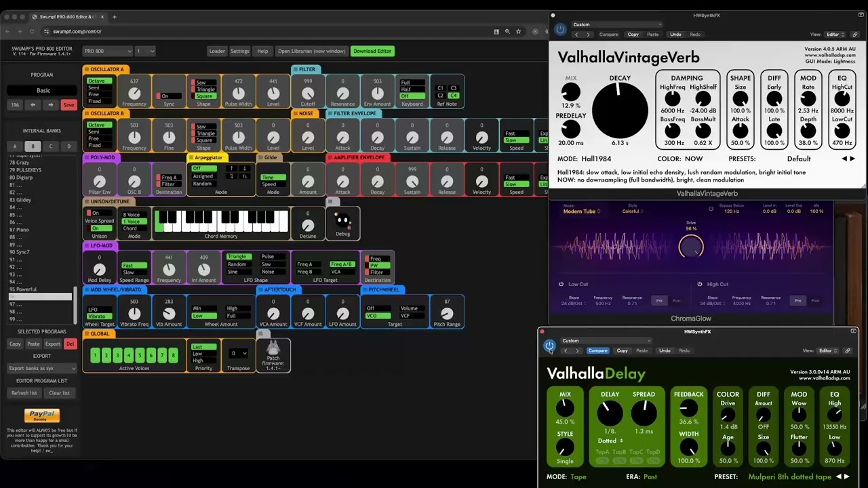Go to previous preset arrow in ValhallaDelay header
This screenshot has width=868, height=488.
tap(566, 350)
